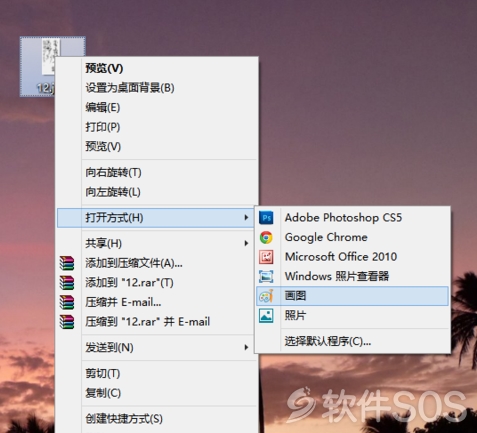
Task: Click the Windows 照片查看器 icon
Action: pos(266,276)
